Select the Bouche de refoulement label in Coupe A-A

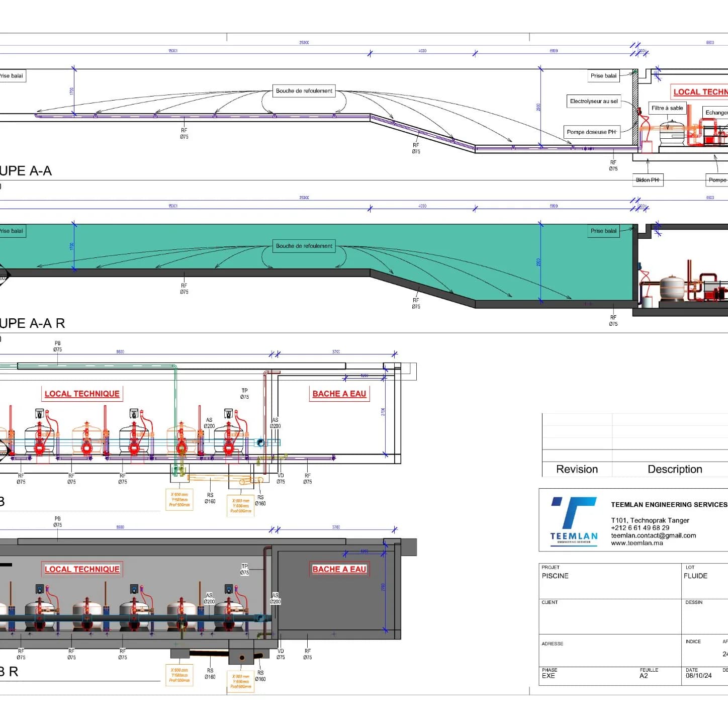pyautogui.click(x=304, y=91)
